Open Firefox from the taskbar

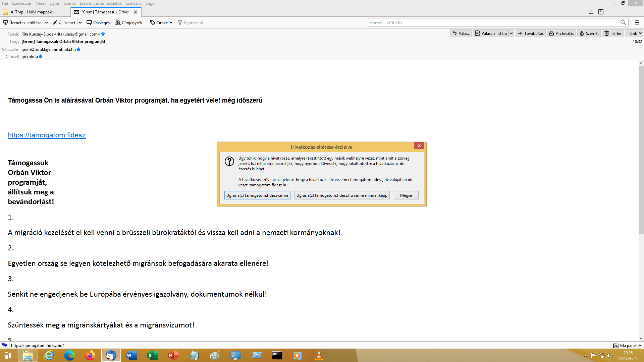click(90, 355)
